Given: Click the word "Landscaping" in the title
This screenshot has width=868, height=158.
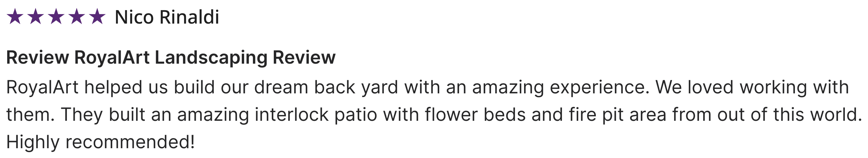Looking at the screenshot, I should [x=211, y=57].
